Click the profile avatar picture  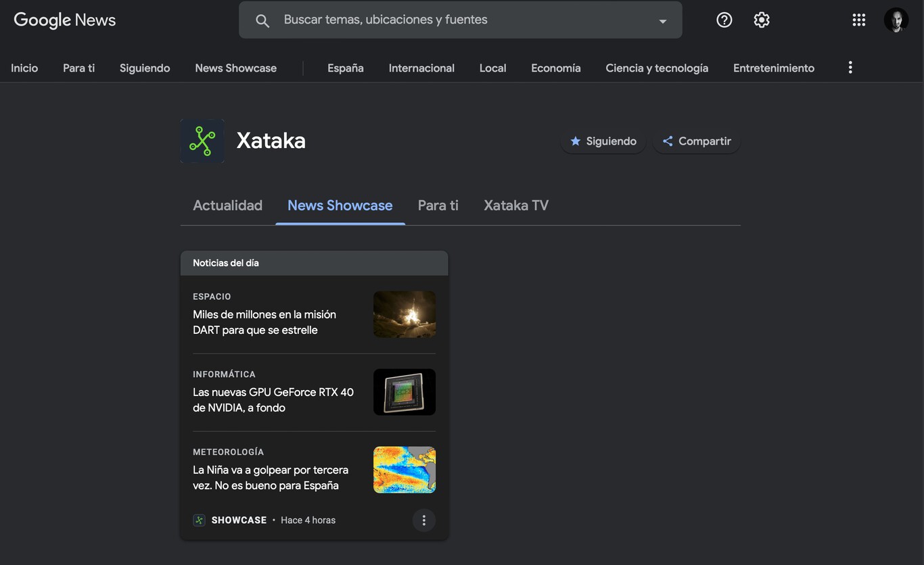(896, 20)
